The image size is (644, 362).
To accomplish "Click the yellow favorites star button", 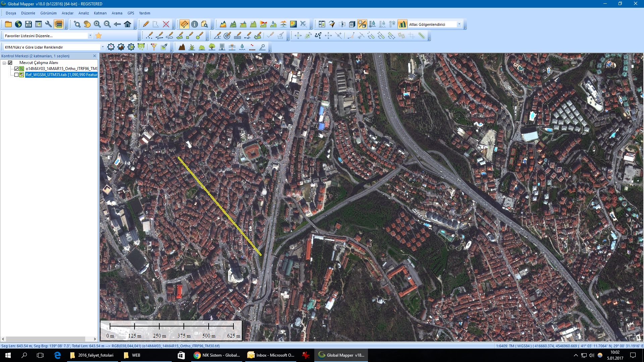I will [x=98, y=36].
